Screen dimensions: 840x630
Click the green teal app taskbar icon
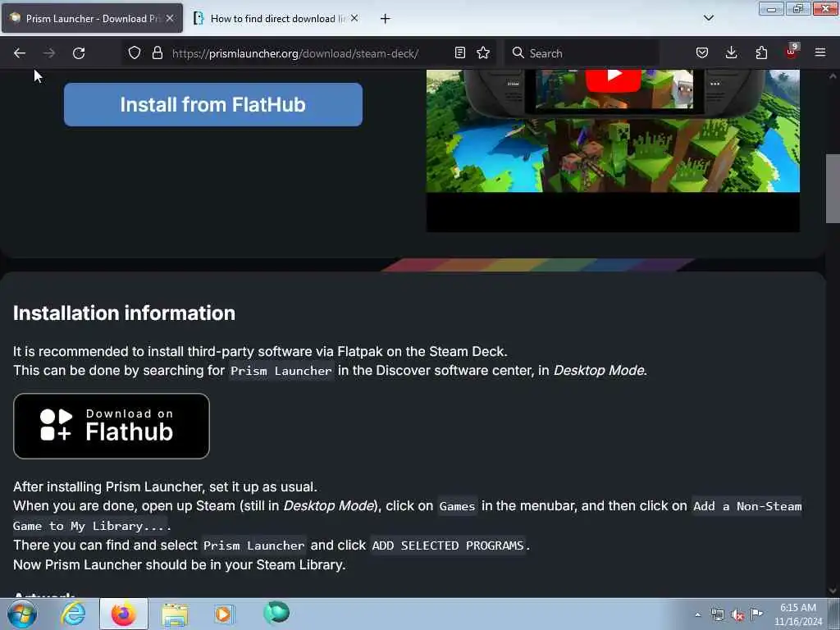[276, 612]
